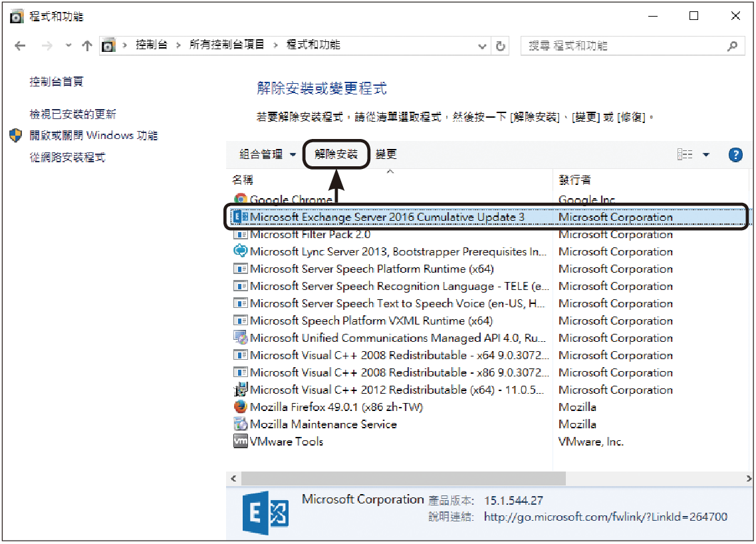Click the Lync Server 2013 icon
This screenshot has width=756, height=544.
[x=240, y=251]
